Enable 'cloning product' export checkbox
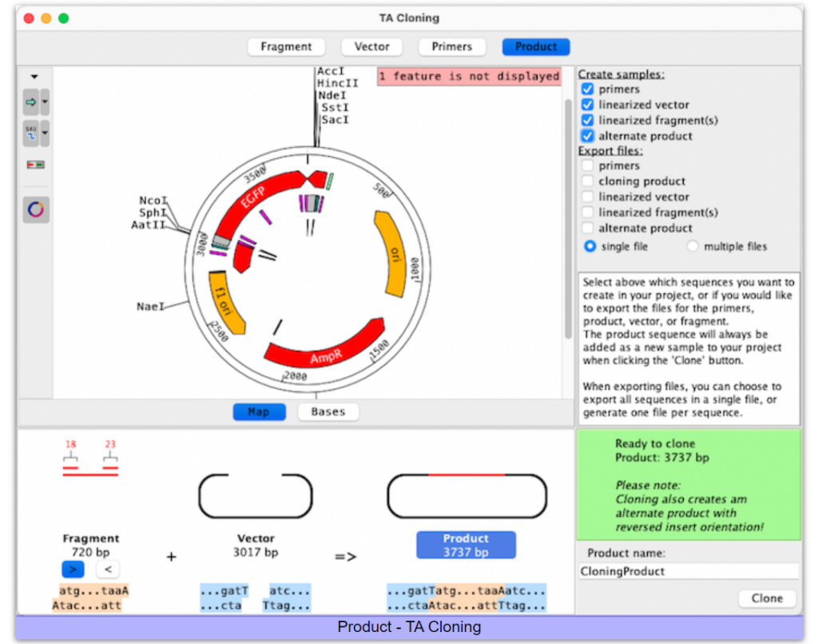 pos(588,181)
